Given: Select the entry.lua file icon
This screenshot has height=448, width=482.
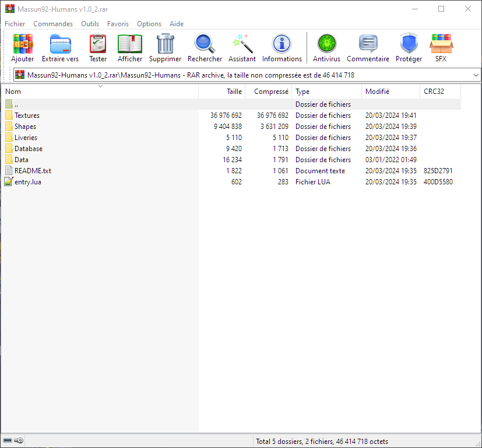Looking at the screenshot, I should pyautogui.click(x=9, y=181).
